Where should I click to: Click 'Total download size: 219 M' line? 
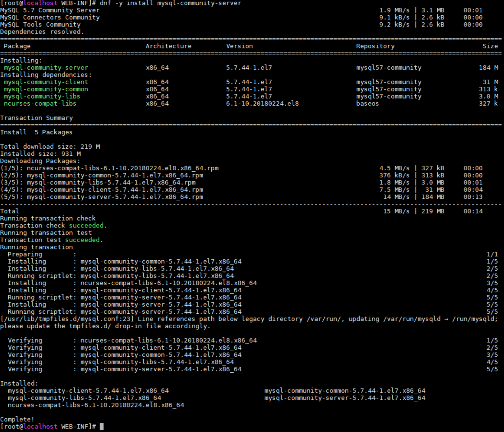tap(50, 147)
